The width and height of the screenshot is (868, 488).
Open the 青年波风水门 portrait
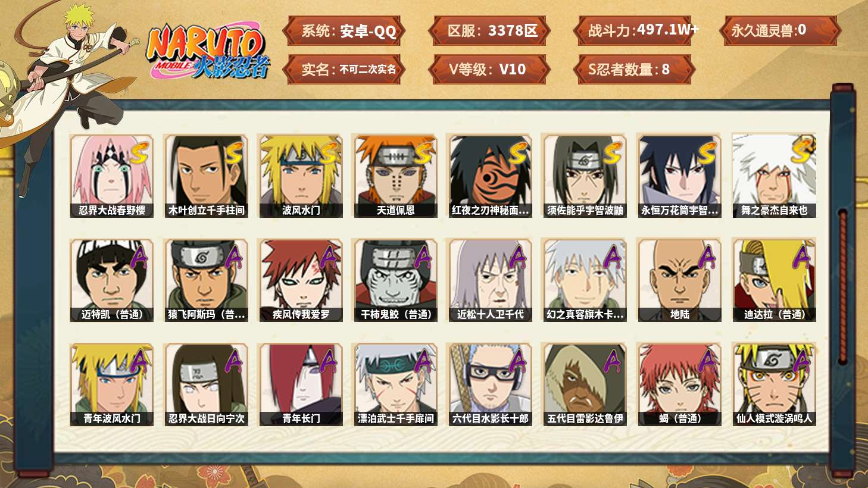tap(111, 384)
